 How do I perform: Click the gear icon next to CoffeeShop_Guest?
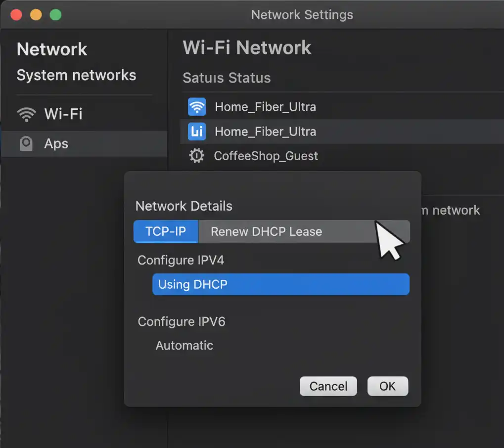tap(197, 156)
